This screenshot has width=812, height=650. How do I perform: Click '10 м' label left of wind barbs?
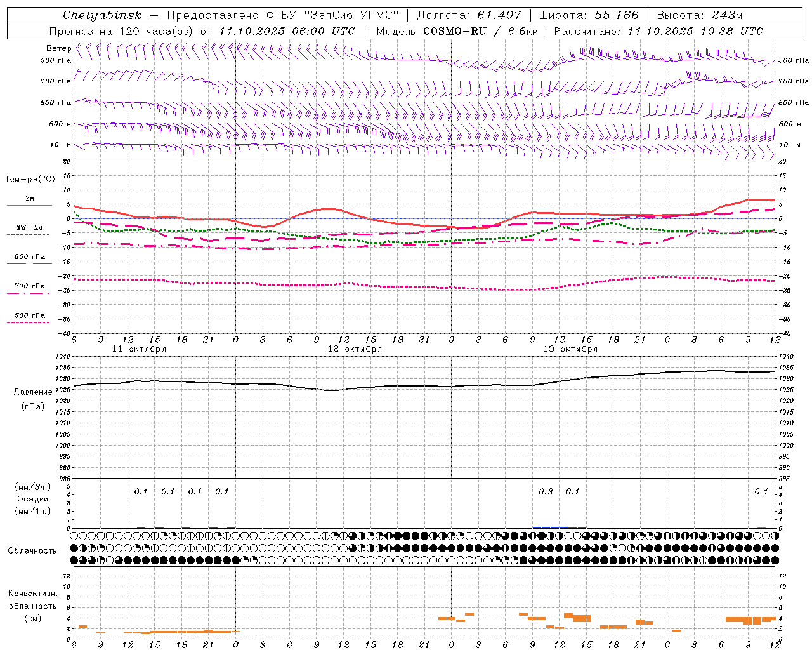[60, 145]
